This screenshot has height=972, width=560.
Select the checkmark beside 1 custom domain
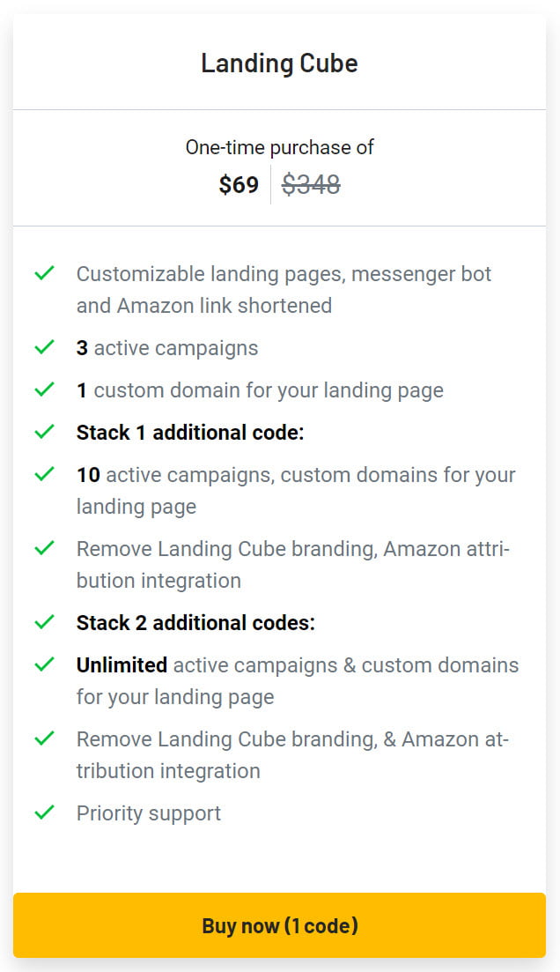pyautogui.click(x=43, y=390)
